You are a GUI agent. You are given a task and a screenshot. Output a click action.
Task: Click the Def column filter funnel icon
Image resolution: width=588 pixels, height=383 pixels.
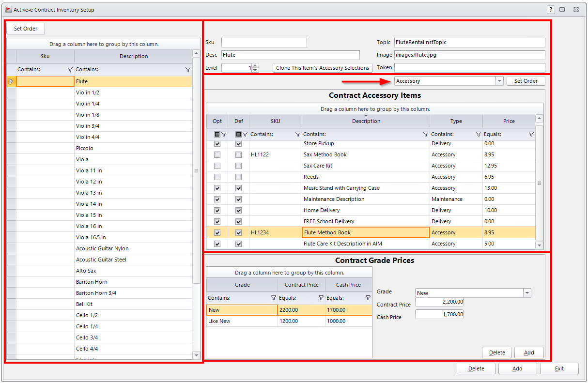click(x=245, y=134)
